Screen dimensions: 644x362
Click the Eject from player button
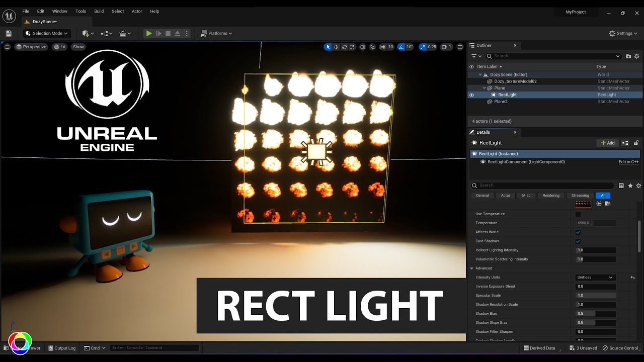177,33
